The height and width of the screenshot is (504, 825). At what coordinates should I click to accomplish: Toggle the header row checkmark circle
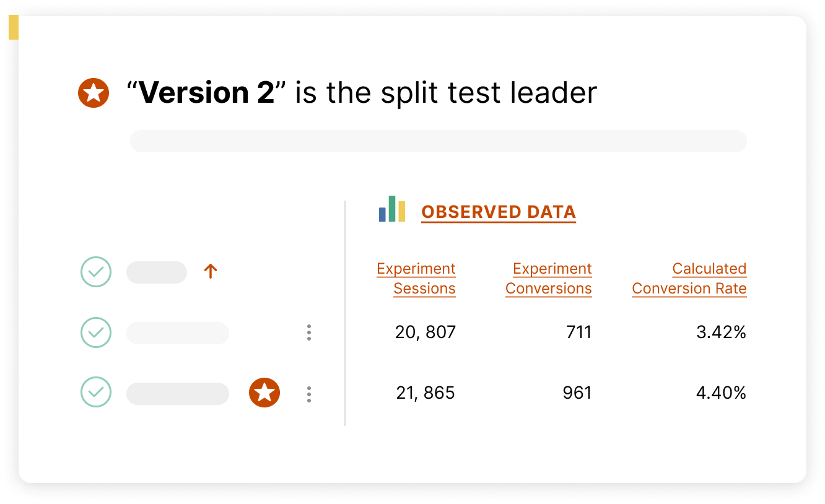point(96,272)
